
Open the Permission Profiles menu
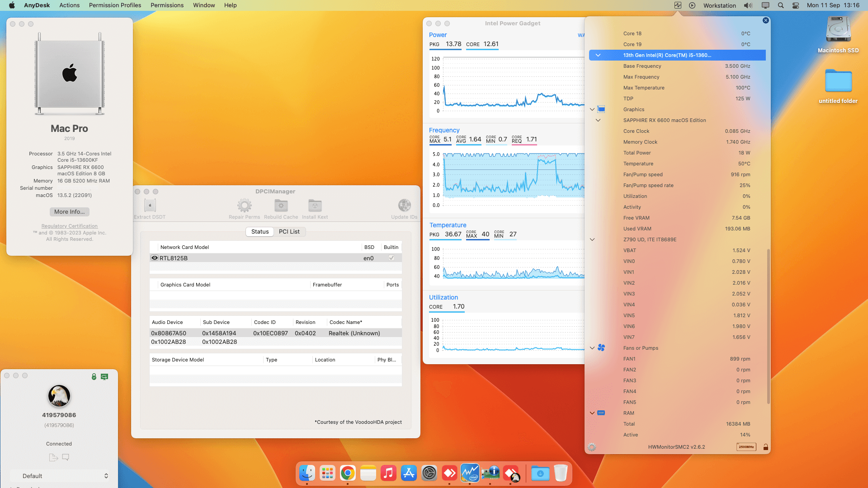coord(115,5)
